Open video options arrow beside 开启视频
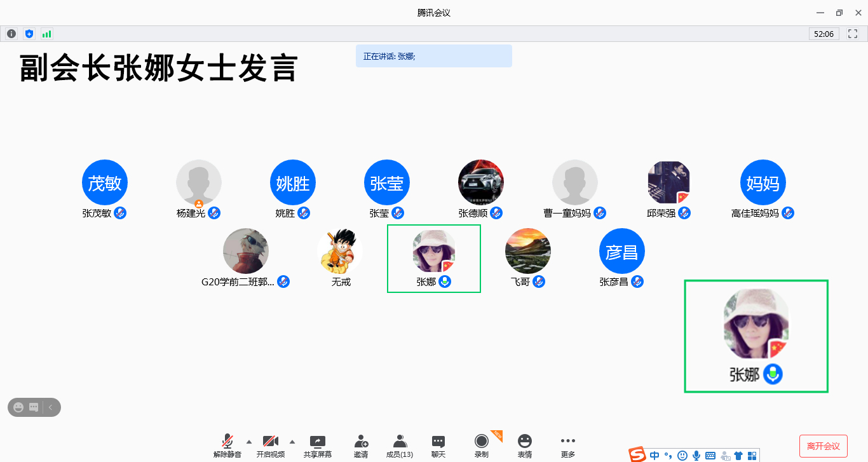Image resolution: width=868 pixels, height=462 pixels. pos(292,442)
